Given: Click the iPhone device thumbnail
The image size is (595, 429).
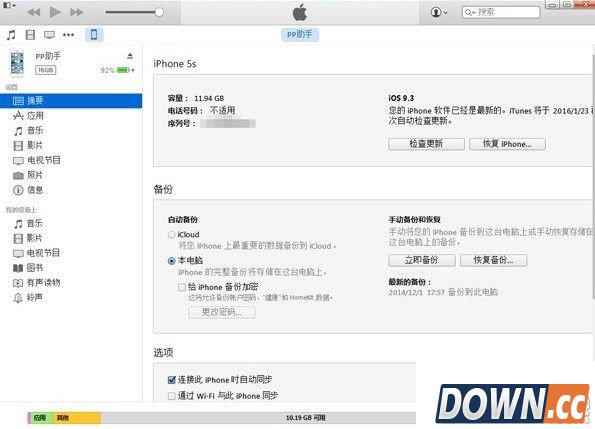Looking at the screenshot, I should point(17,63).
